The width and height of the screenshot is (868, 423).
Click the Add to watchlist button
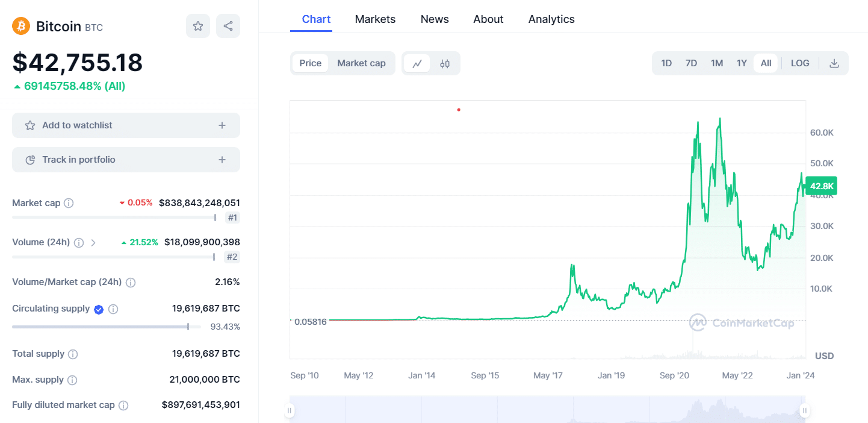coord(126,125)
